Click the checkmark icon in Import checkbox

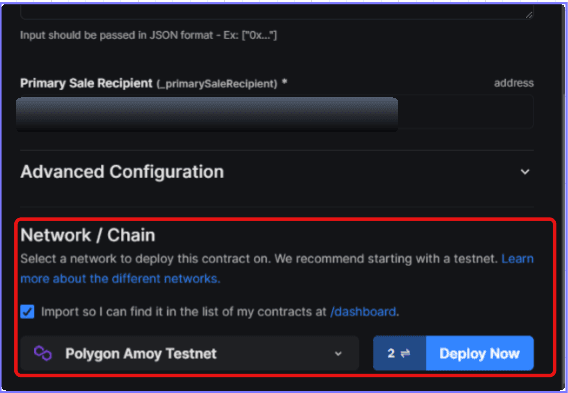click(x=28, y=312)
